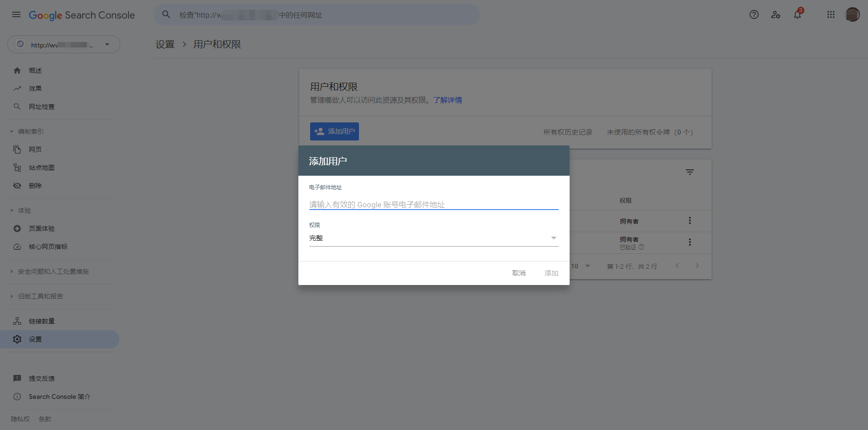Screen dimensions: 868x430
Task: Open more options for first owner row
Action: click(689, 221)
